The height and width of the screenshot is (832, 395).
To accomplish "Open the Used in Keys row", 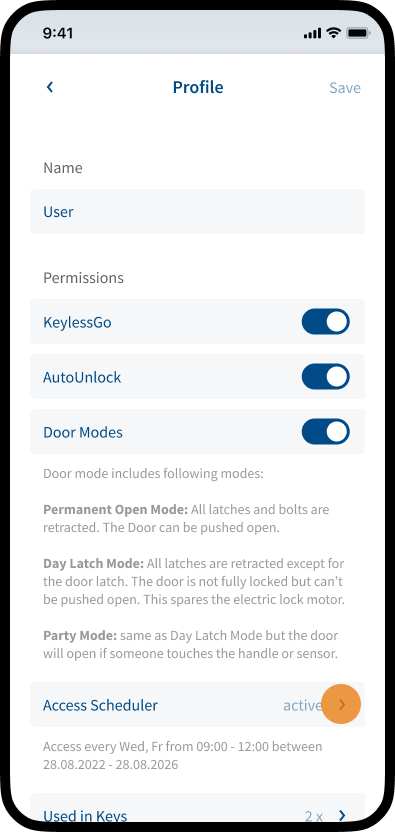I will (x=198, y=812).
